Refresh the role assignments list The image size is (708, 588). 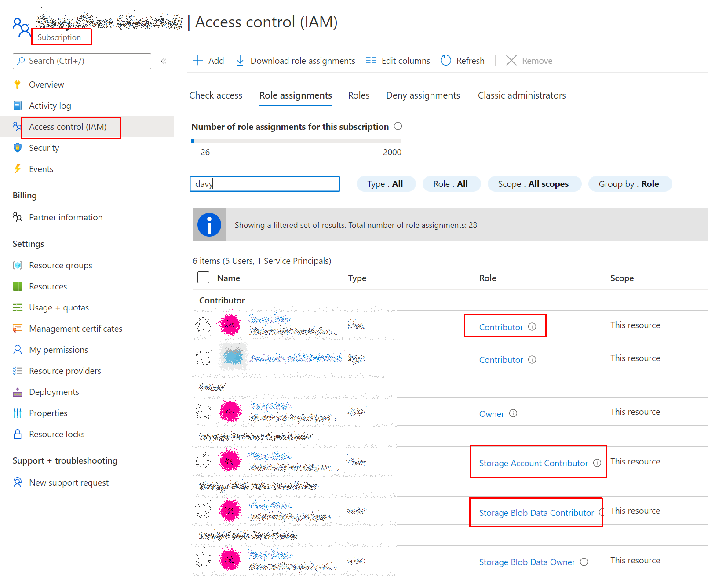(463, 61)
